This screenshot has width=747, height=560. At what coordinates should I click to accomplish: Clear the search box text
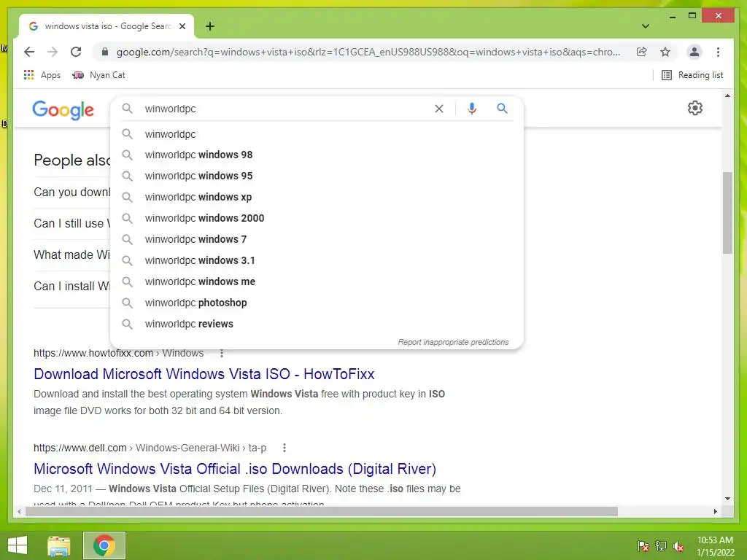click(x=438, y=109)
